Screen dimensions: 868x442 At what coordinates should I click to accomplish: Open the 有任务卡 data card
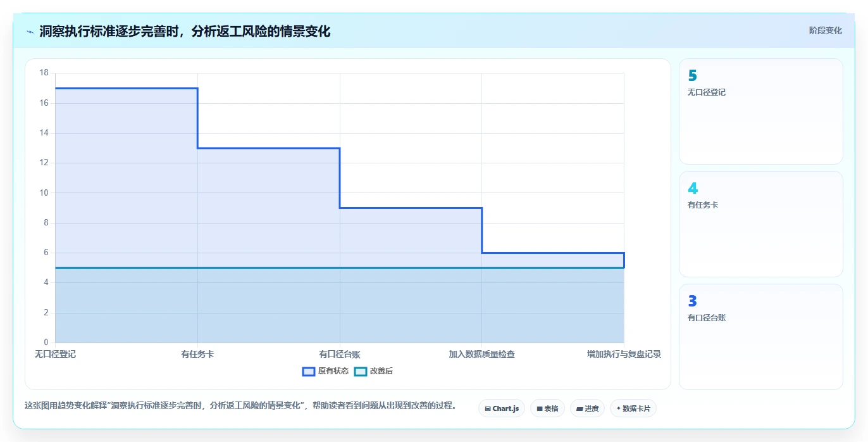click(x=761, y=224)
